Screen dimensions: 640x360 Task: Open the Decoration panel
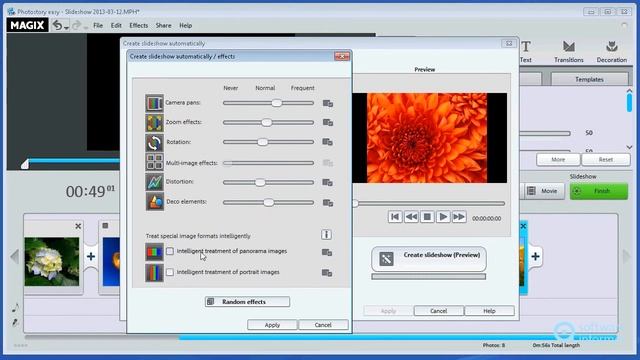(611, 51)
